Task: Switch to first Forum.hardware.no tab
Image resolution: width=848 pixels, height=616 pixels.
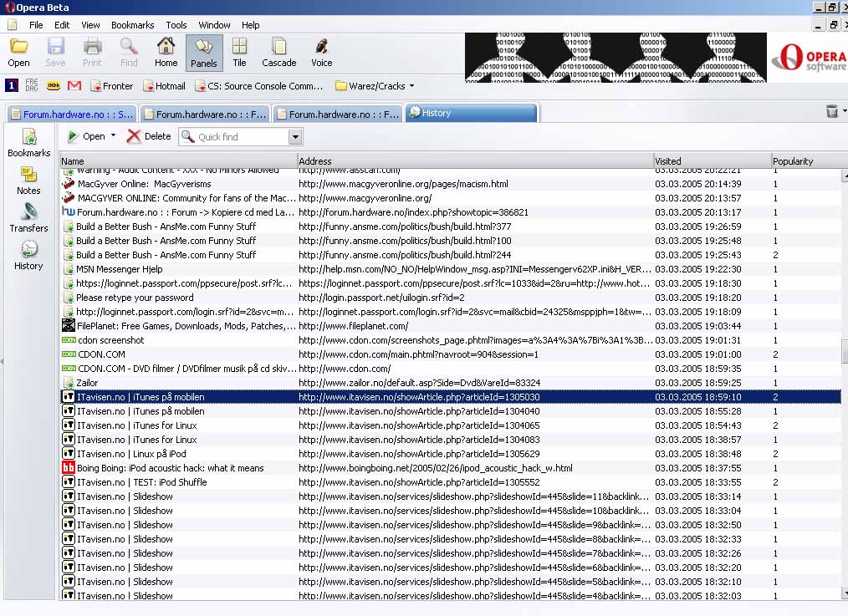Action: click(72, 114)
